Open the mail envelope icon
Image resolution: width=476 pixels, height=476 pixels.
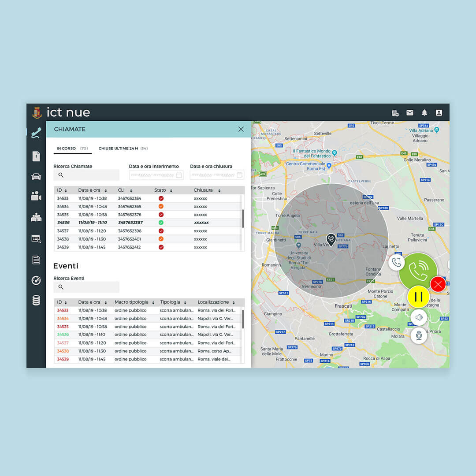[x=410, y=113]
